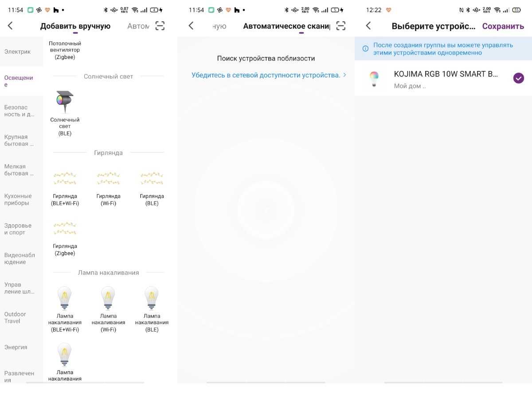The image size is (532, 399).
Task: Select the Гирлянда (Zigbee) device icon
Action: 65,229
